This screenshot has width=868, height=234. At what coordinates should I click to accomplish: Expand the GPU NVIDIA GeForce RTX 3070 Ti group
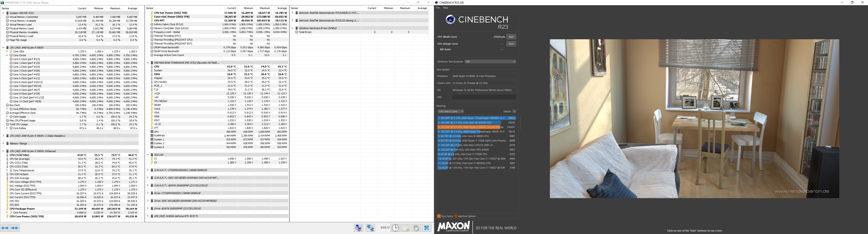pyautogui.click(x=148, y=216)
